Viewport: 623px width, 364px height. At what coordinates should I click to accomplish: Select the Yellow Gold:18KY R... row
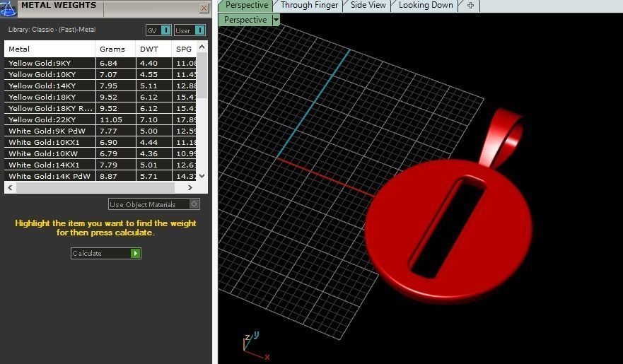tap(100, 108)
